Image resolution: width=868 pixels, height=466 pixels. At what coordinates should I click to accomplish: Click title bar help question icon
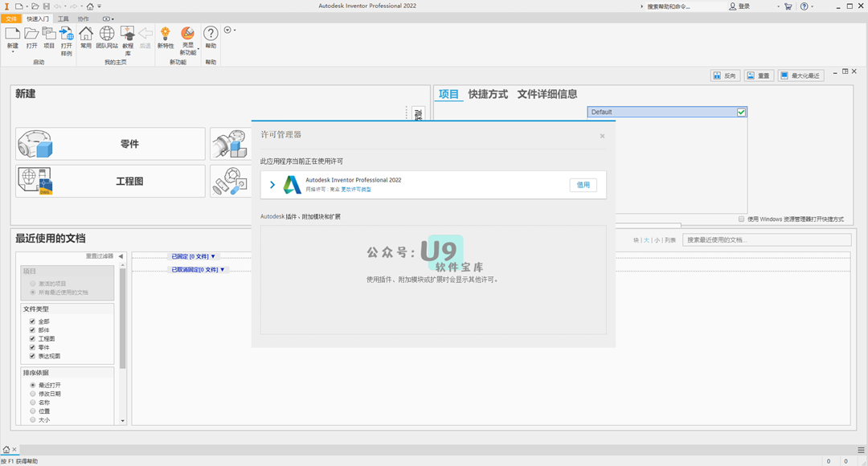click(804, 6)
